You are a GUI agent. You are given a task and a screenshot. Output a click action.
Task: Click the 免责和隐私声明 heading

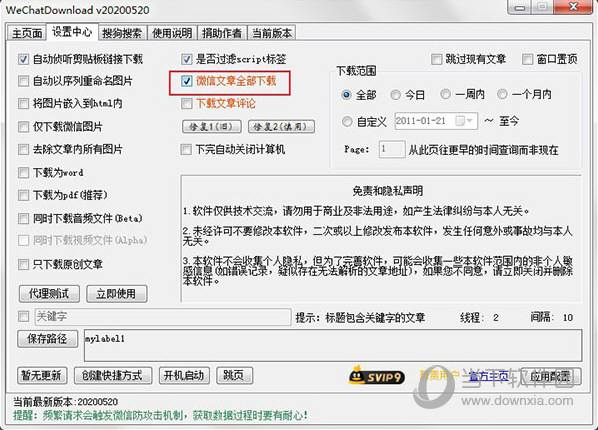[x=387, y=191]
